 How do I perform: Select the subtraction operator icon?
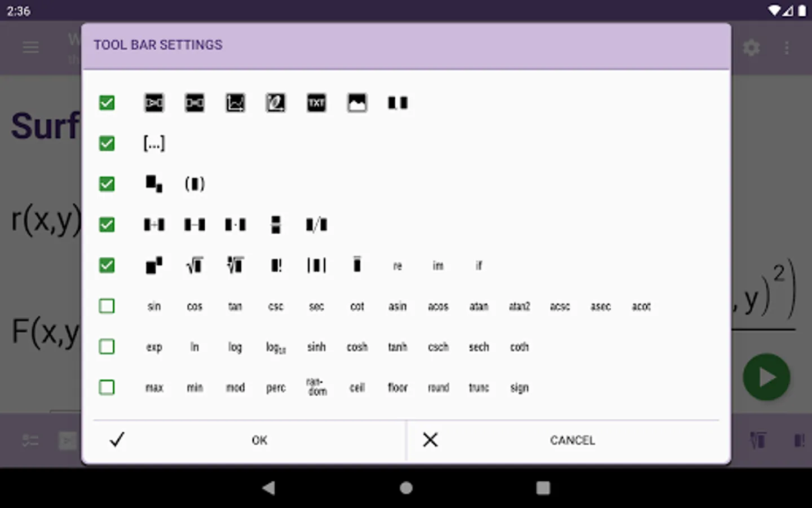[x=195, y=225]
